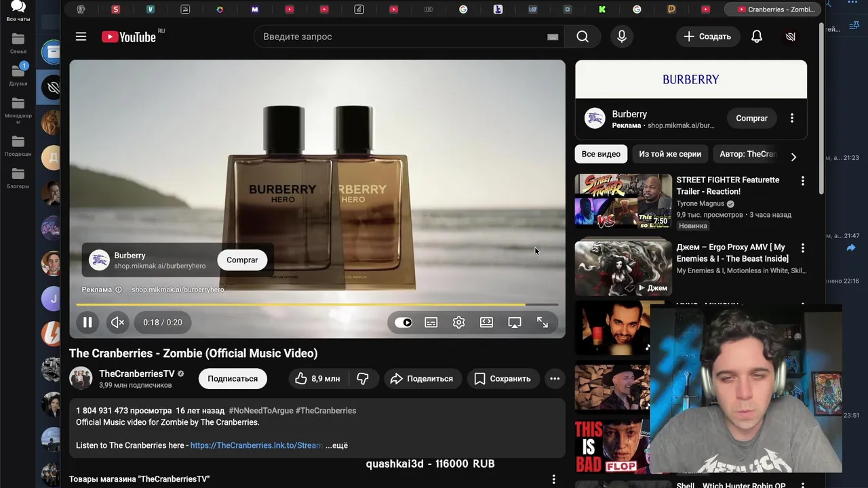Click the Подписаться subscribe button
Viewport: 868px width, 488px height.
[233, 379]
